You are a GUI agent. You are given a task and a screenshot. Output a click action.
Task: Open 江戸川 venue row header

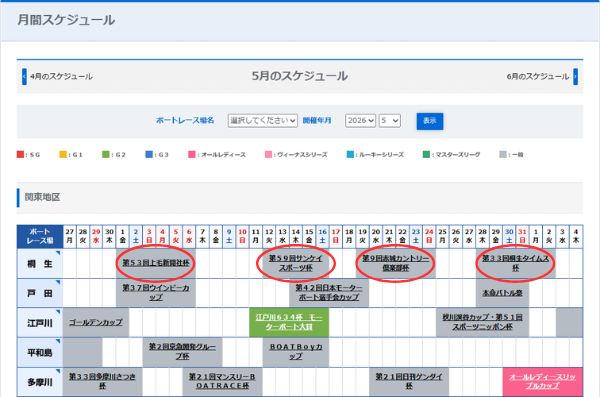pyautogui.click(x=40, y=323)
